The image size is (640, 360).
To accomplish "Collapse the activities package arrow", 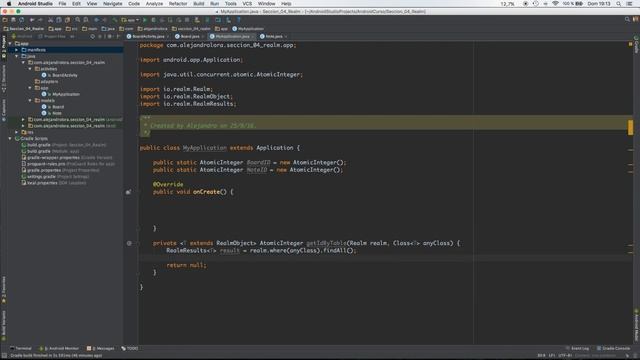I will pyautogui.click(x=30, y=69).
